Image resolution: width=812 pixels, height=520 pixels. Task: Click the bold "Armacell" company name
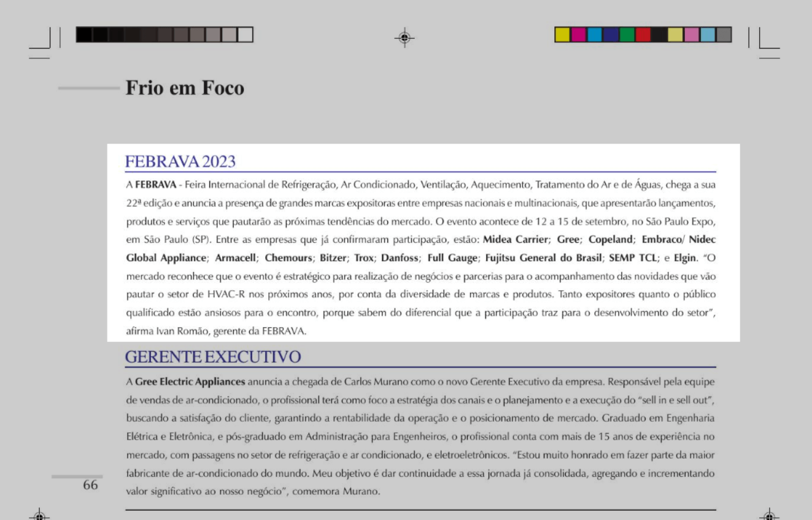tap(235, 258)
